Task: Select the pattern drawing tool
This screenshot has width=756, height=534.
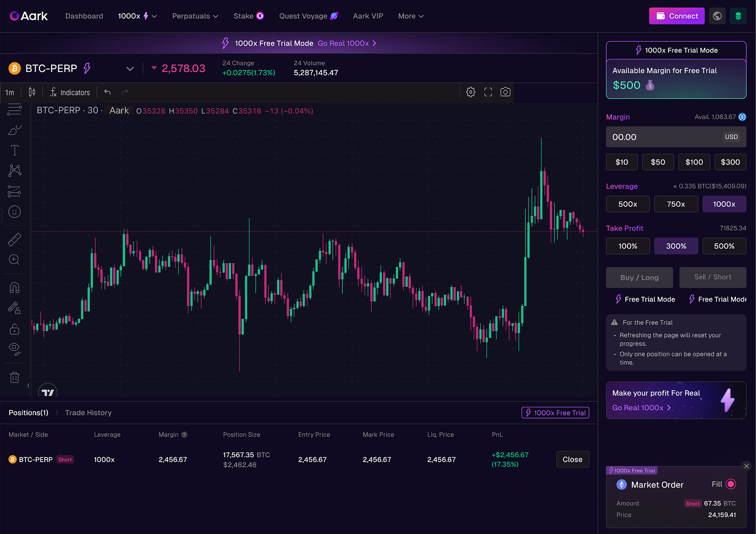Action: (15, 171)
